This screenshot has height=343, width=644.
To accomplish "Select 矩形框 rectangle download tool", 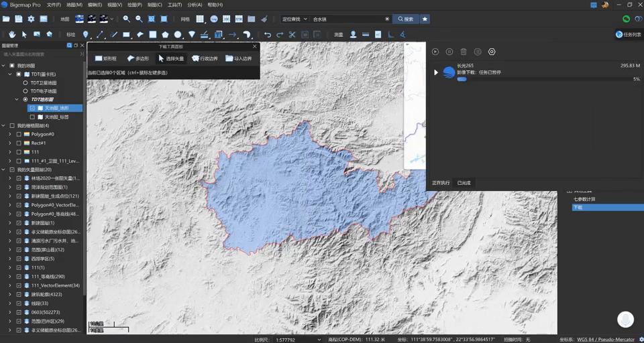I will (x=106, y=58).
